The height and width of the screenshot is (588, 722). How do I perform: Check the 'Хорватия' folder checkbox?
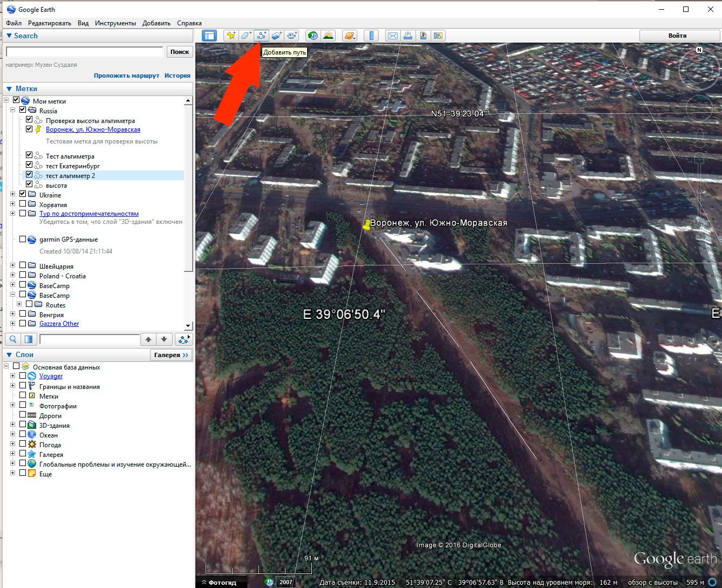23,204
